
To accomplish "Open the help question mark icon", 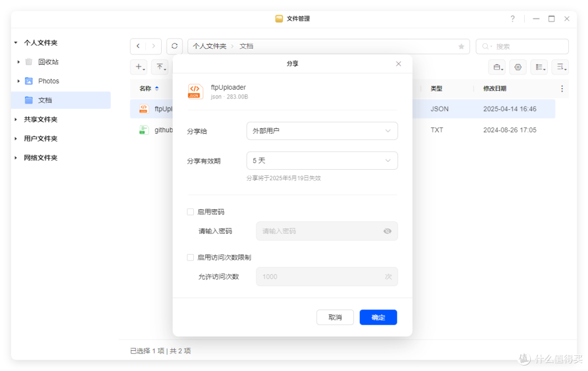I will pyautogui.click(x=512, y=18).
